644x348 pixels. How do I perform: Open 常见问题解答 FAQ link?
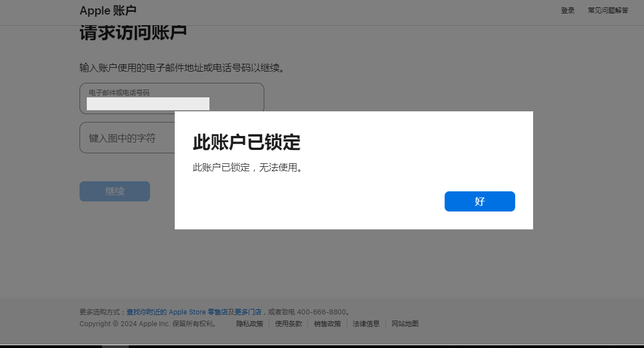[x=608, y=10]
